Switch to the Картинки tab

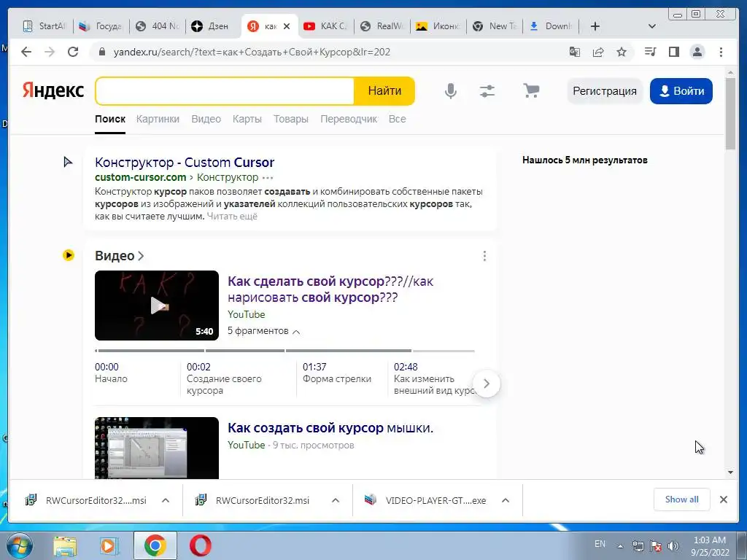(158, 119)
